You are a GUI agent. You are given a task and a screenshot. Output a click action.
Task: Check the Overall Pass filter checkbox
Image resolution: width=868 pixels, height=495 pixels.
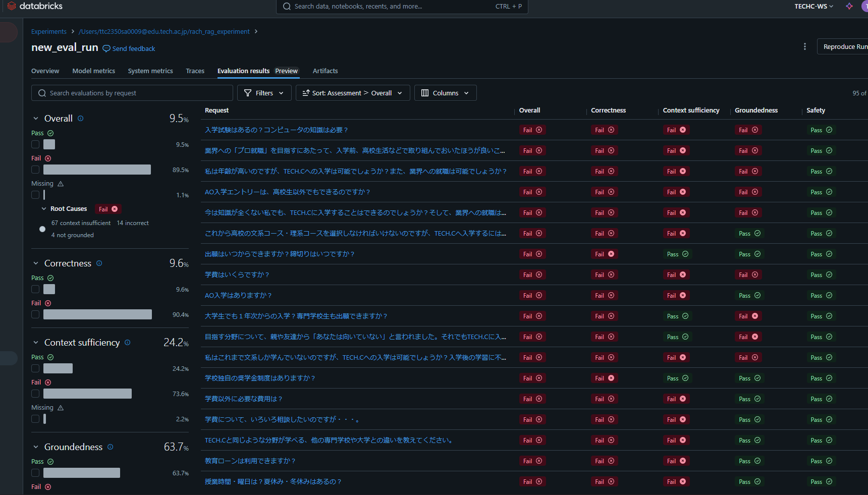click(35, 144)
